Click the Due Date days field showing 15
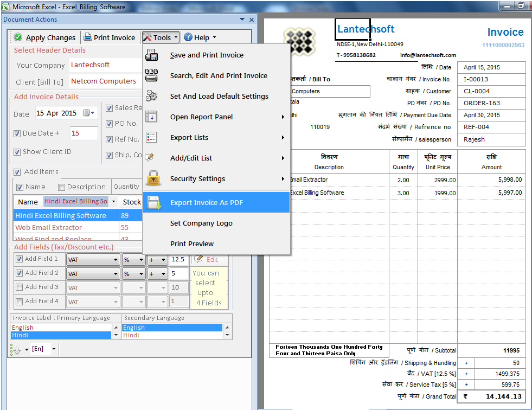 point(84,133)
